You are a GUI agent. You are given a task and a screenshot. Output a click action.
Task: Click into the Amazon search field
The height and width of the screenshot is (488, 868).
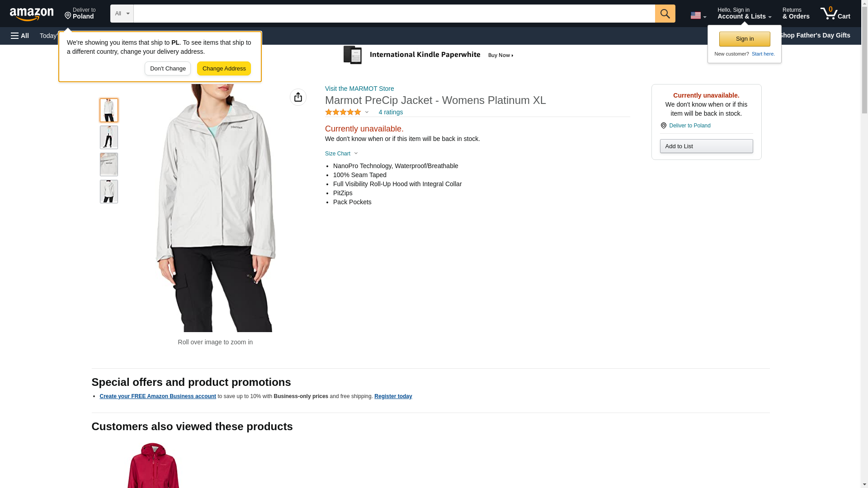point(394,14)
